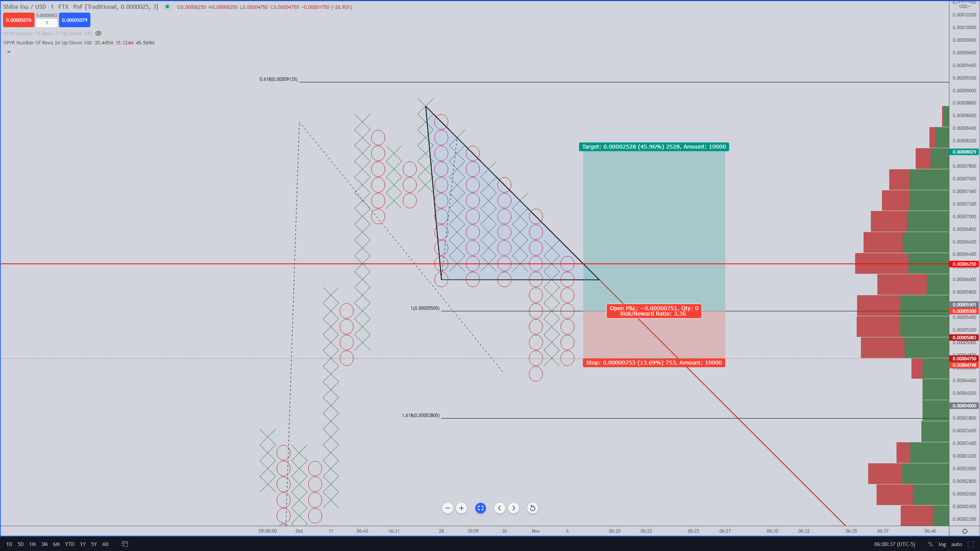Click the zoom out minus button

[x=447, y=508]
